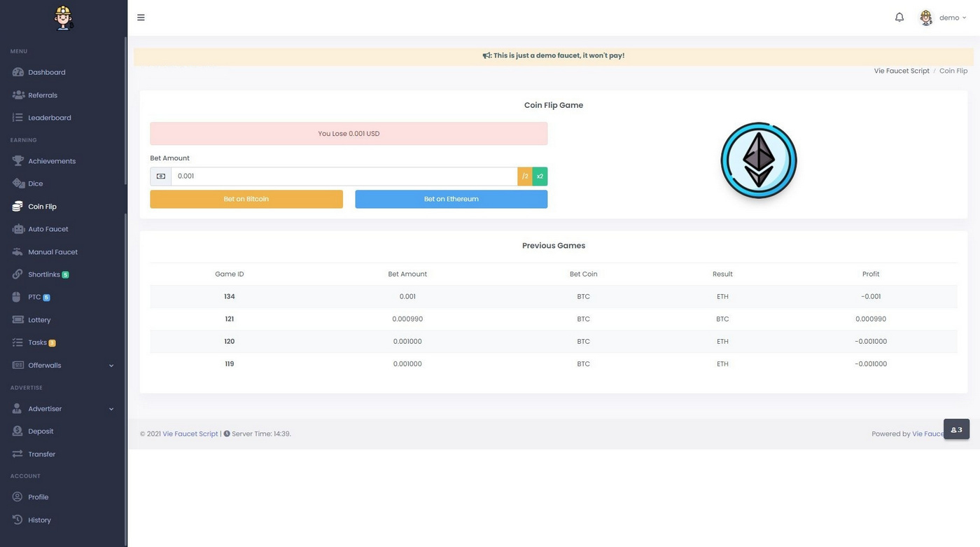Click Vie Faucet Script footer link
The image size is (980, 547).
coord(190,434)
